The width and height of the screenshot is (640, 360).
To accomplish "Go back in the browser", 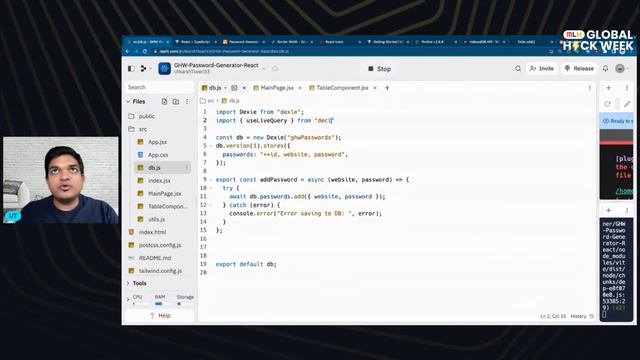I will pyautogui.click(x=127, y=51).
